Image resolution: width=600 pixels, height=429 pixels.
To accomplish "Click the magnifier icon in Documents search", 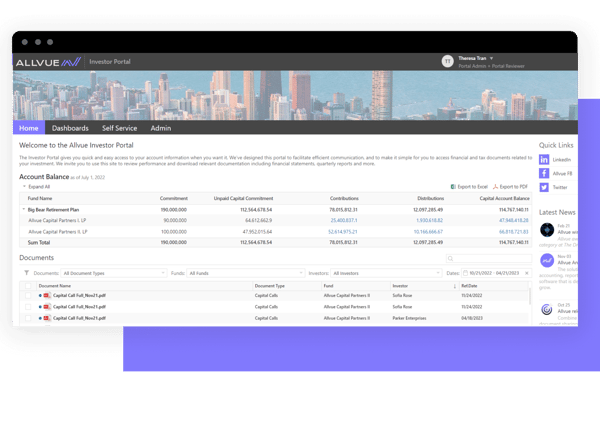I will pyautogui.click(x=450, y=259).
